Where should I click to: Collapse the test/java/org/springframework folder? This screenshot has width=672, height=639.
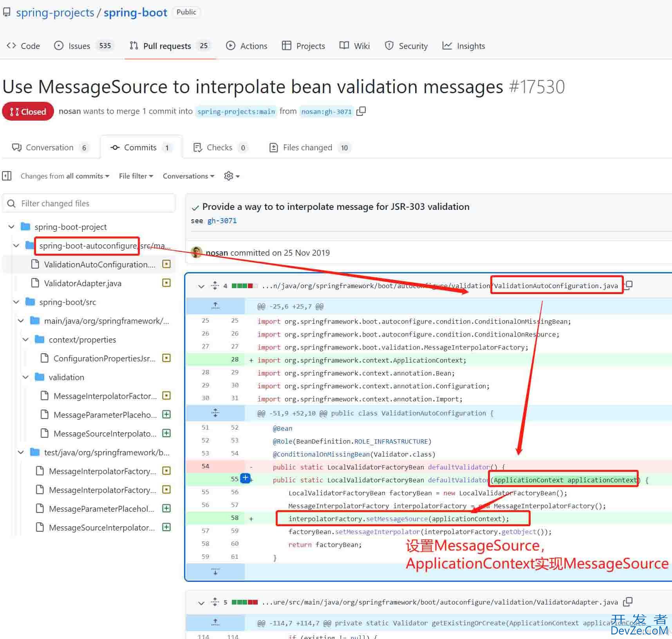21,452
